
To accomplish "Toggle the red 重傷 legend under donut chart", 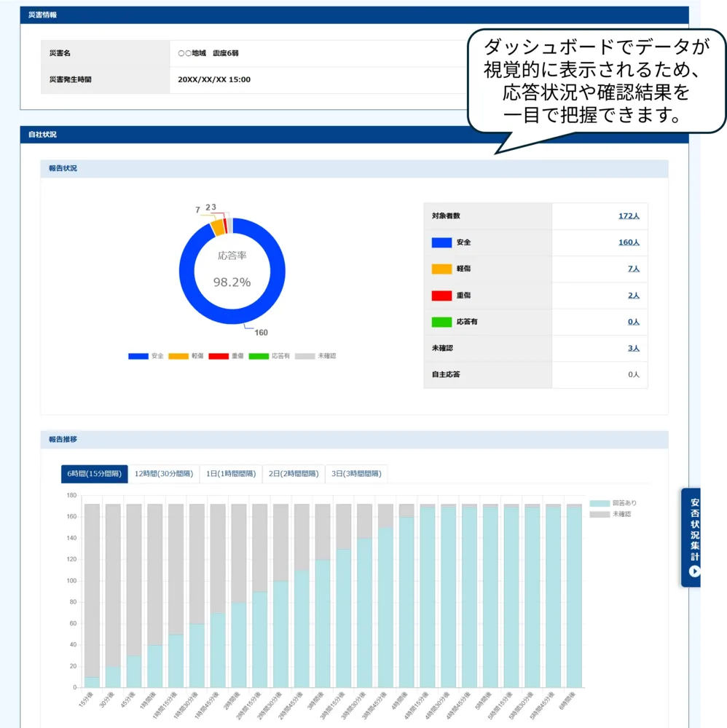I will click(x=227, y=356).
